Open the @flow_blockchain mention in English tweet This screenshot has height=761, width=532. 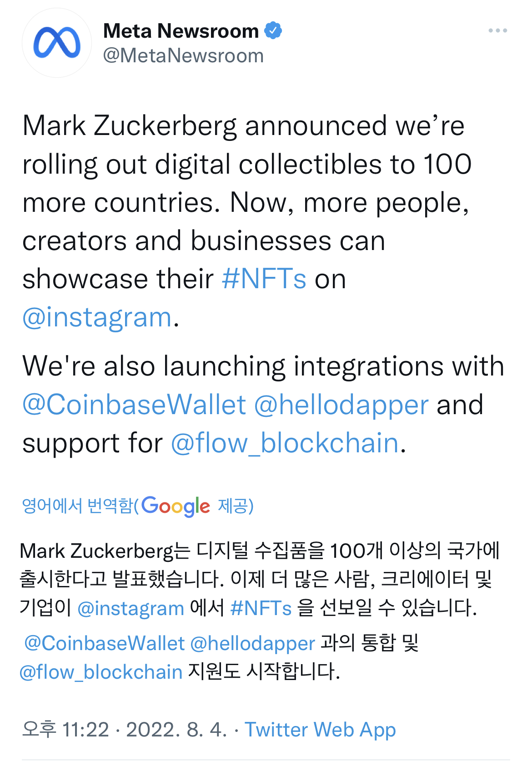click(x=285, y=443)
